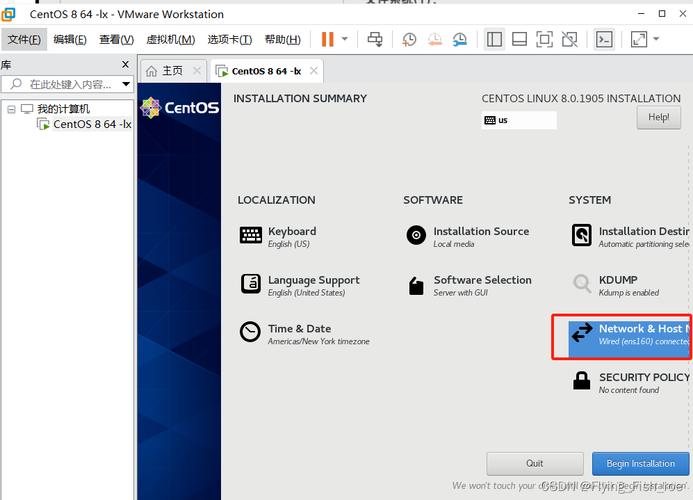Open the snapshot manager icon
This screenshot has width=693, height=500.
coord(459,39)
